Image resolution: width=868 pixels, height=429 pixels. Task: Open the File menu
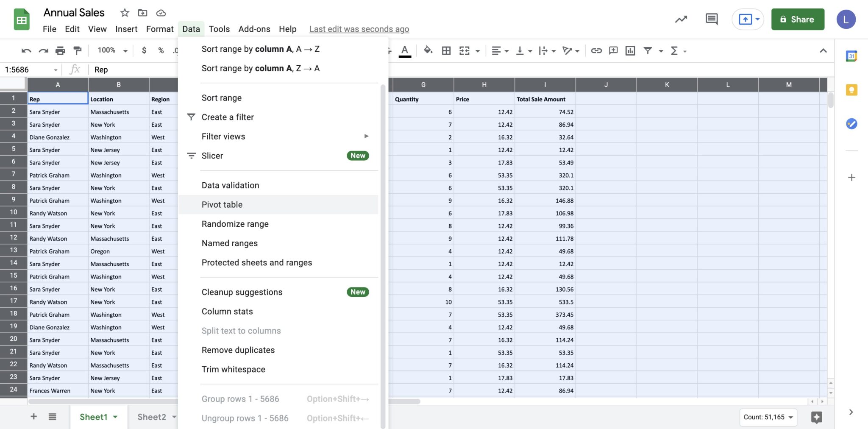pos(50,29)
